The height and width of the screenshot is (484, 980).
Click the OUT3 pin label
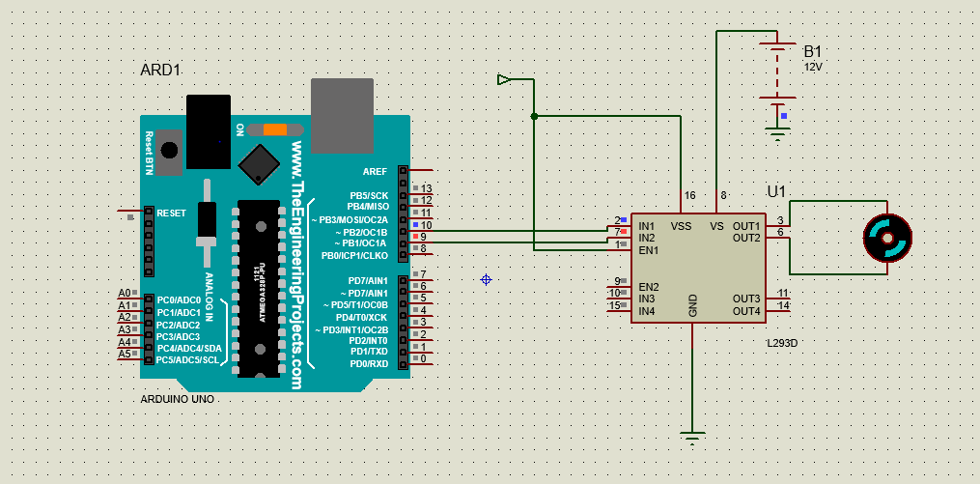[746, 299]
